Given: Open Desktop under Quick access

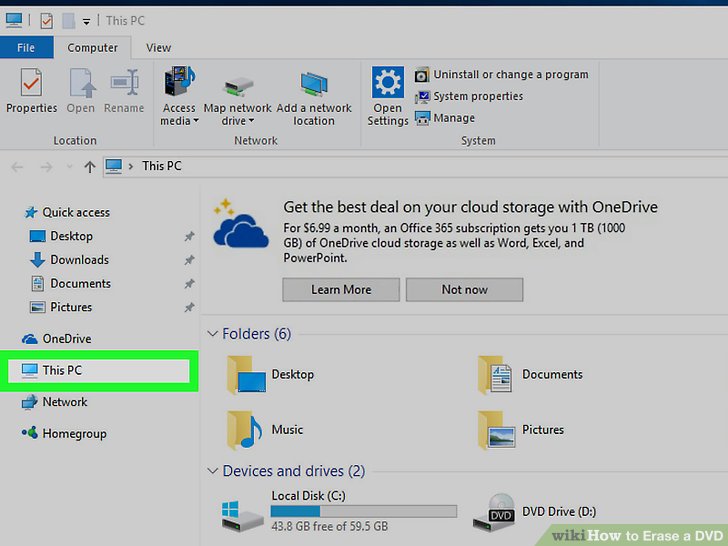Looking at the screenshot, I should coord(61,236).
